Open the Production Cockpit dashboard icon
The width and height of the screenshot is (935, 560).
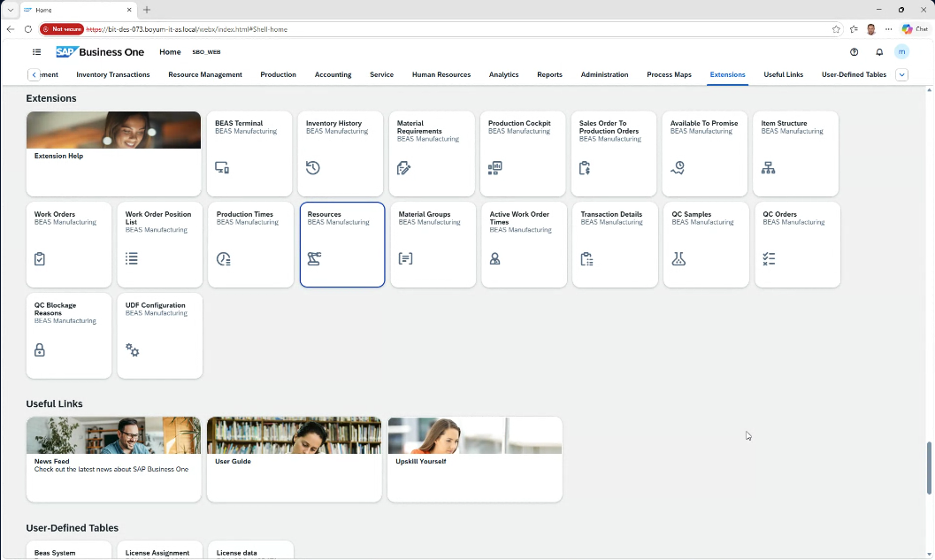(x=495, y=168)
